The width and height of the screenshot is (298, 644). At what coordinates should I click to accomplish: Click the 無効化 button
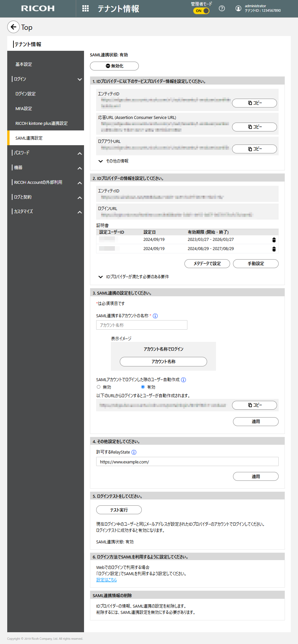(114, 66)
